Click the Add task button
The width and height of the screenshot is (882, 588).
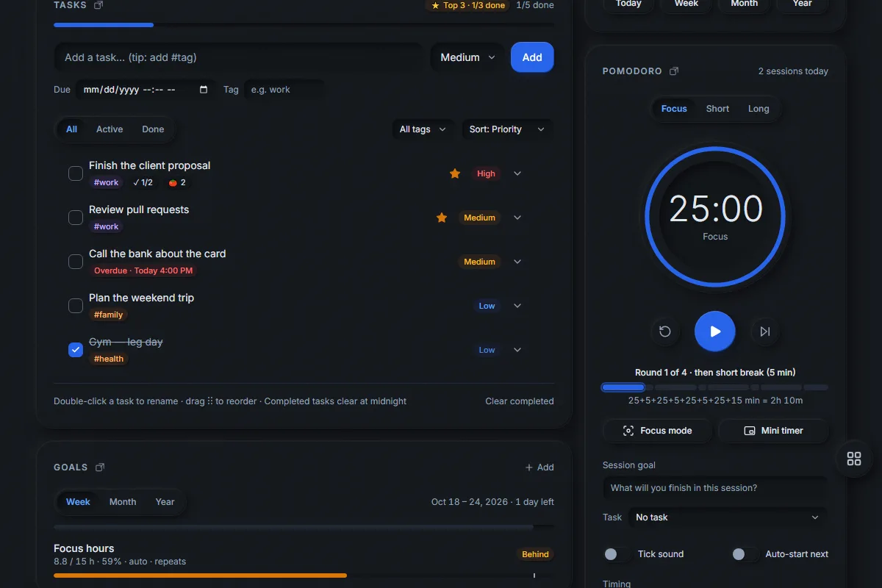point(532,57)
